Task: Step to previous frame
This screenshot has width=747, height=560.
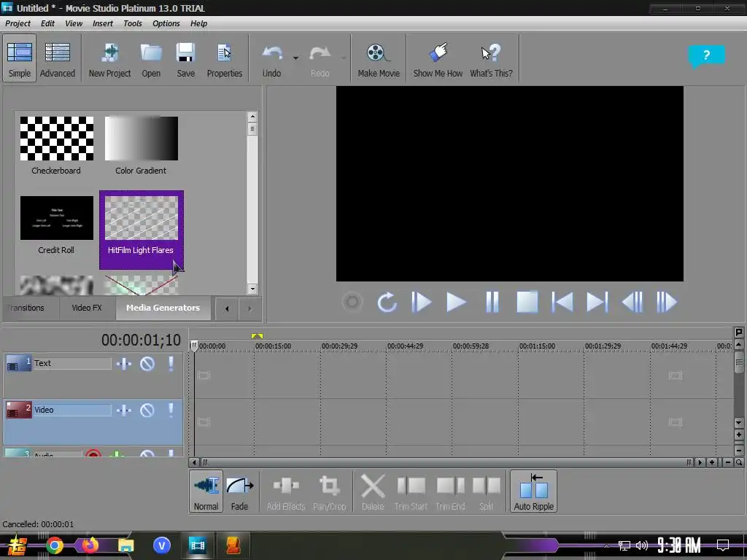Action: click(632, 302)
